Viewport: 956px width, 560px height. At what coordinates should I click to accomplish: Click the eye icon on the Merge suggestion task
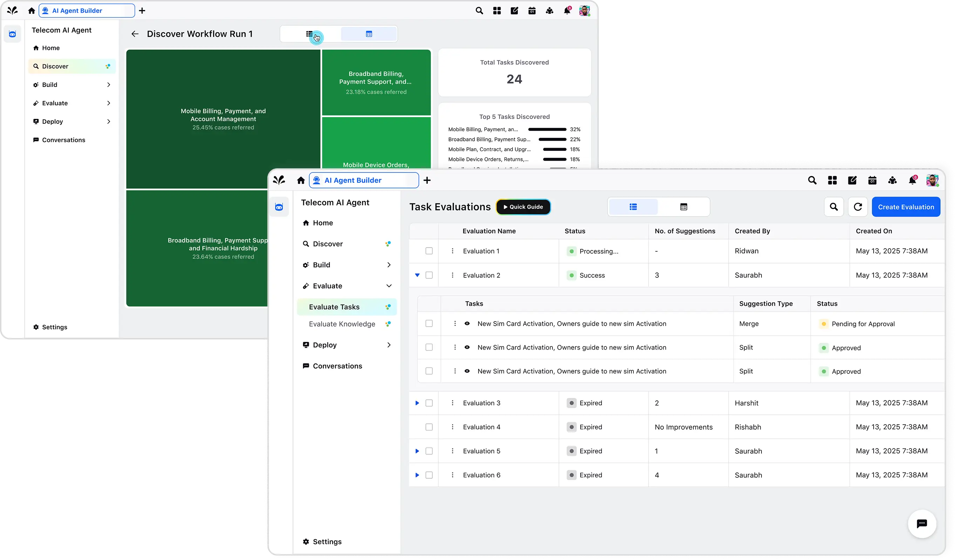tap(467, 324)
